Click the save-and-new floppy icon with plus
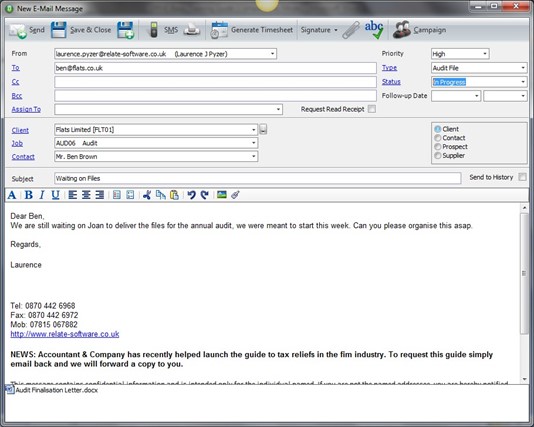The width and height of the screenshot is (534, 427). [126, 30]
